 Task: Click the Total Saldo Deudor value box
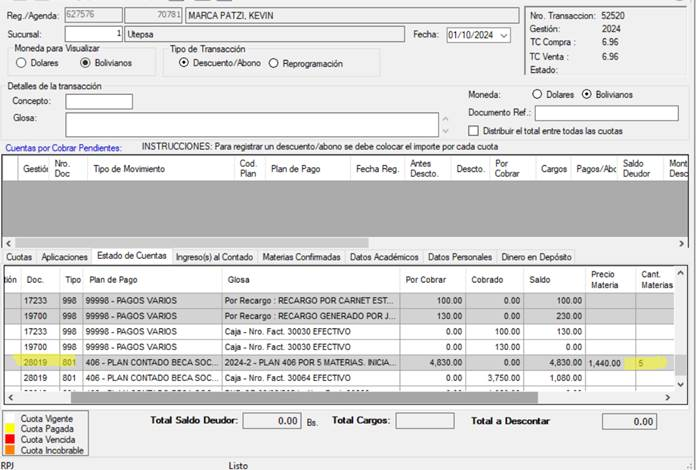tap(272, 421)
